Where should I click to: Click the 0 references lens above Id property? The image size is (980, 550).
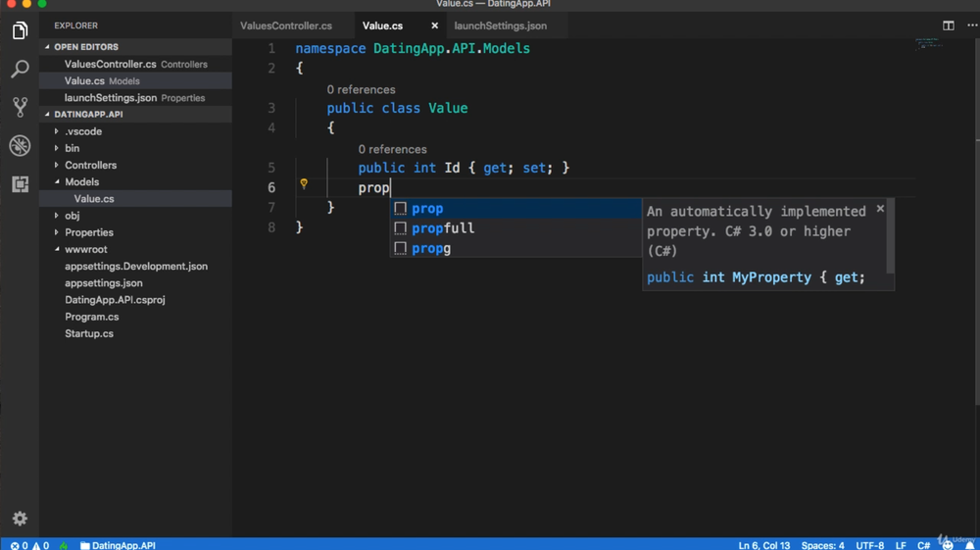pos(392,149)
